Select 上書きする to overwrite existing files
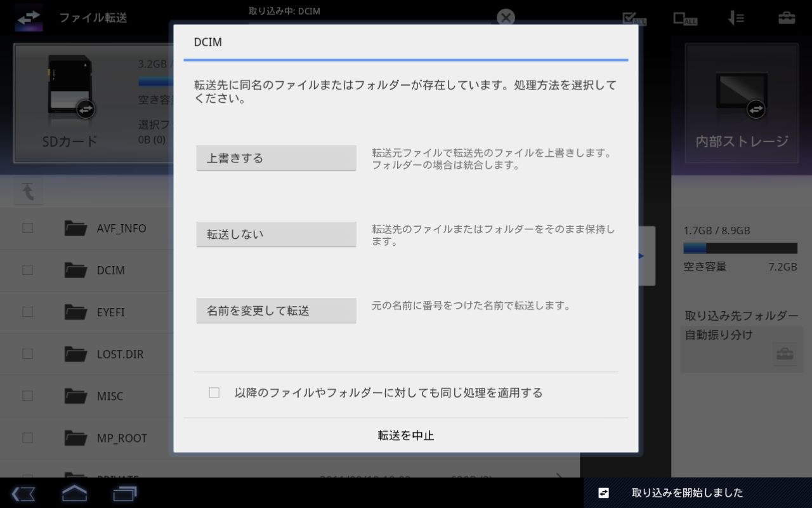This screenshot has height=508, width=812. [276, 157]
